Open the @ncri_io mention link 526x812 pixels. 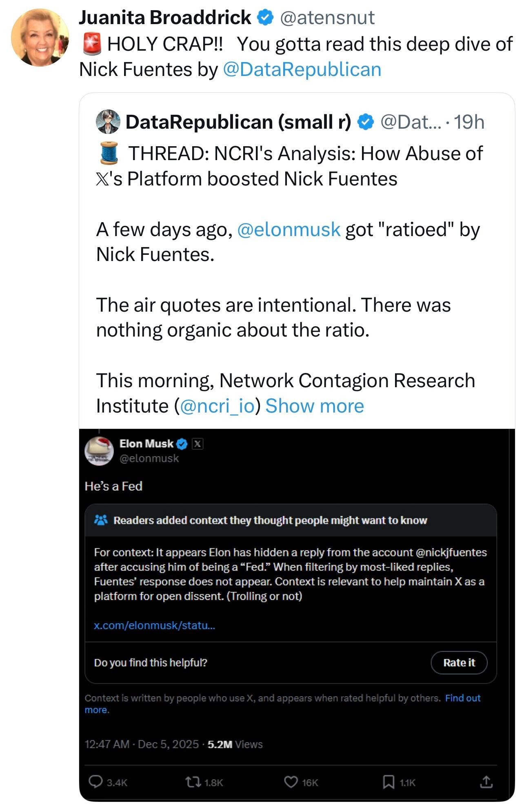click(x=217, y=406)
